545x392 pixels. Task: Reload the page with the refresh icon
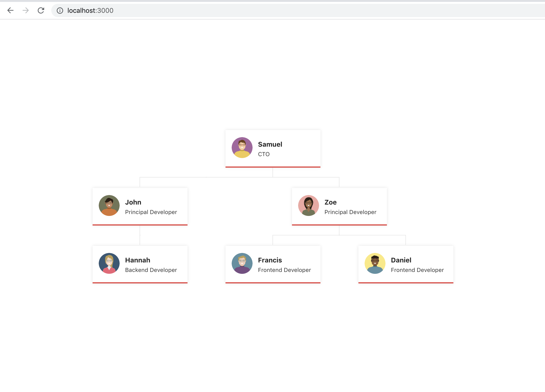point(41,10)
